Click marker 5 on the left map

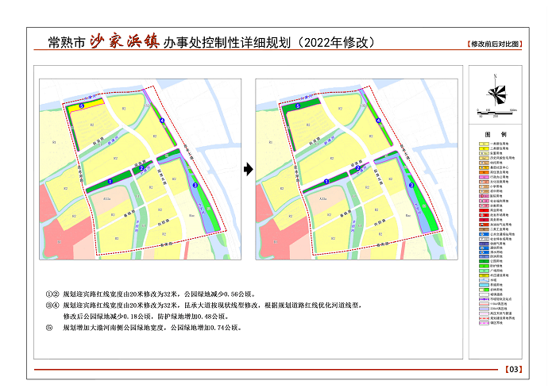point(81,105)
